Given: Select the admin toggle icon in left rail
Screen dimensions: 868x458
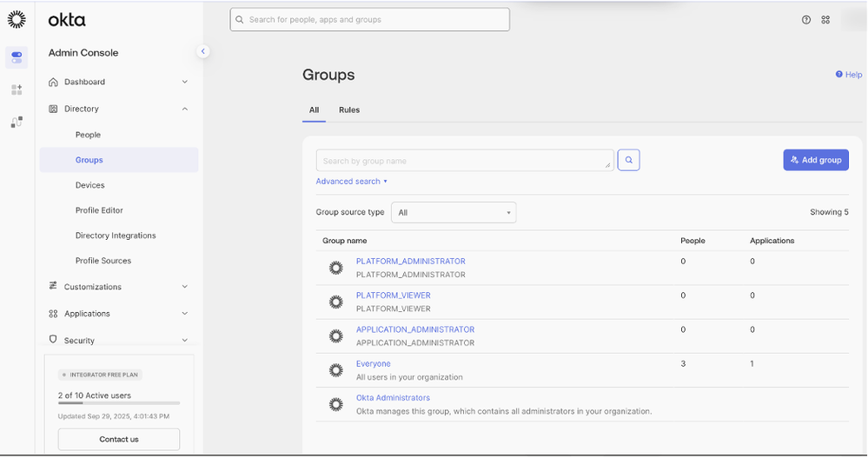Looking at the screenshot, I should point(17,57).
